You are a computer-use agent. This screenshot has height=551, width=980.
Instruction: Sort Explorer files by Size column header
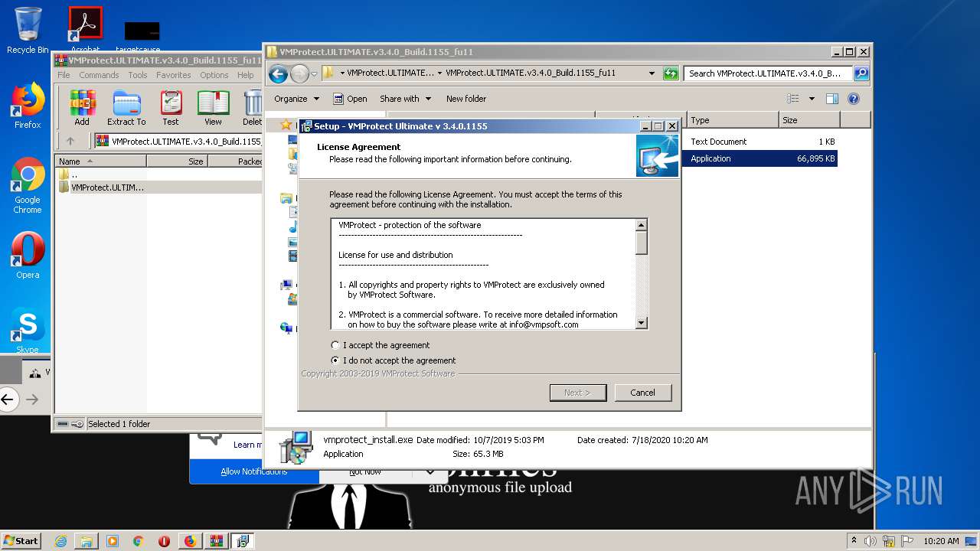[x=809, y=120]
